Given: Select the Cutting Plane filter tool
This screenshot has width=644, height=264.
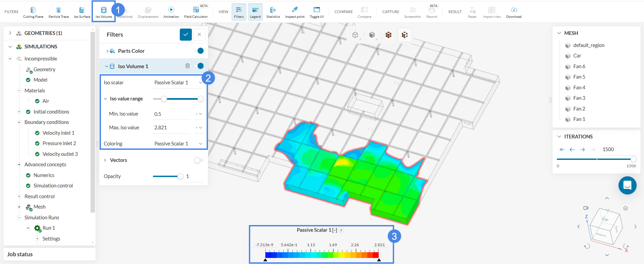Looking at the screenshot, I should (33, 12).
